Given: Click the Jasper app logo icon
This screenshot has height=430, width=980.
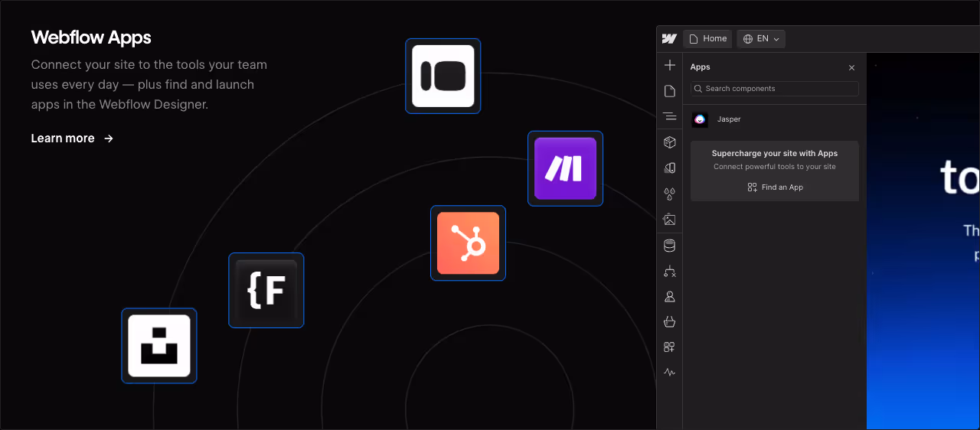Looking at the screenshot, I should point(700,119).
